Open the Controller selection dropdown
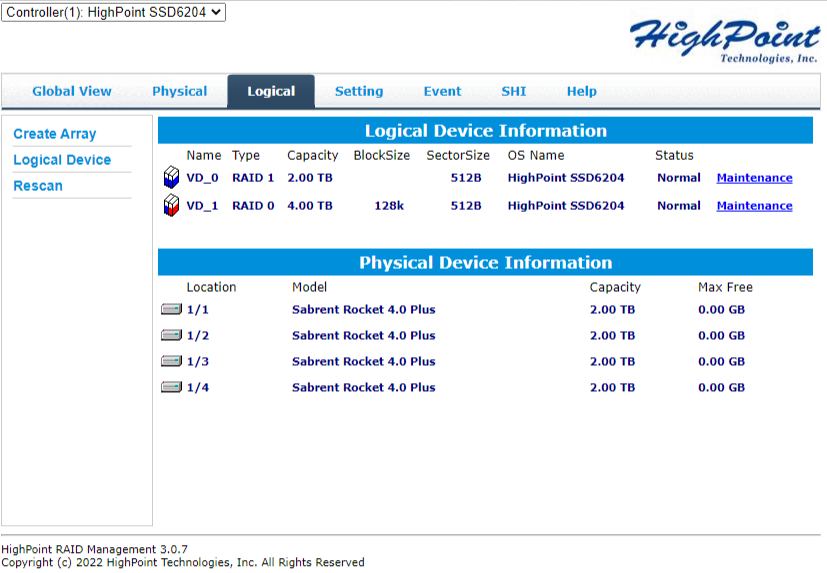827x573 pixels. click(114, 12)
